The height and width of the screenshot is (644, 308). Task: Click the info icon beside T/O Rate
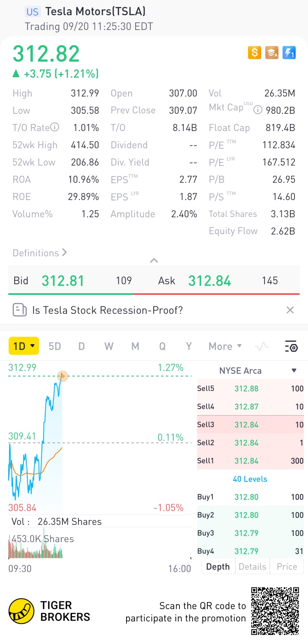55,127
